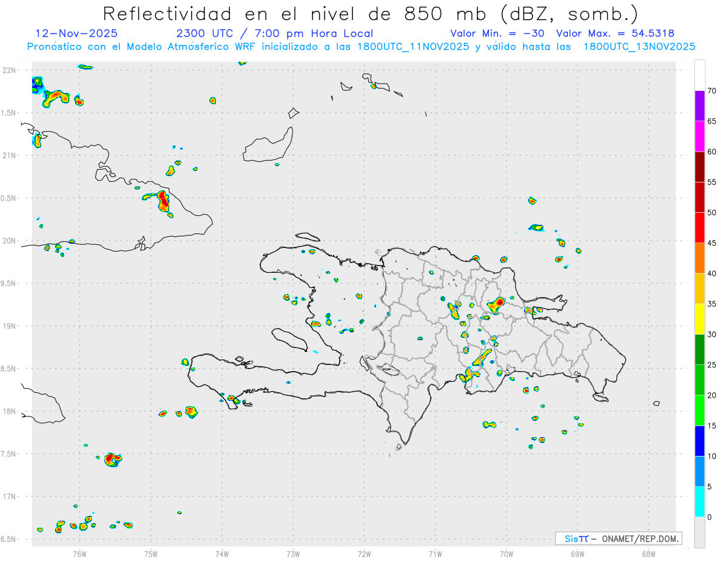The width and height of the screenshot is (728, 562).
Task: Select the colorbar label '60'
Action: [x=712, y=152]
